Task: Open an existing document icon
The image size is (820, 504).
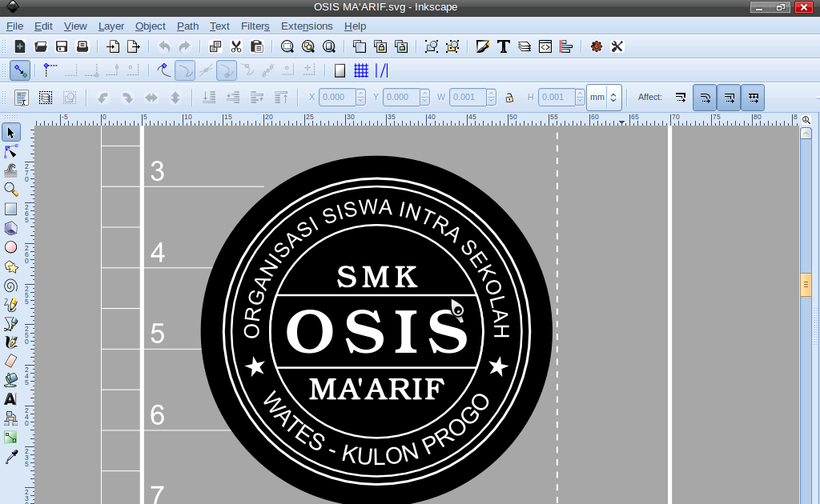Action: (x=41, y=46)
